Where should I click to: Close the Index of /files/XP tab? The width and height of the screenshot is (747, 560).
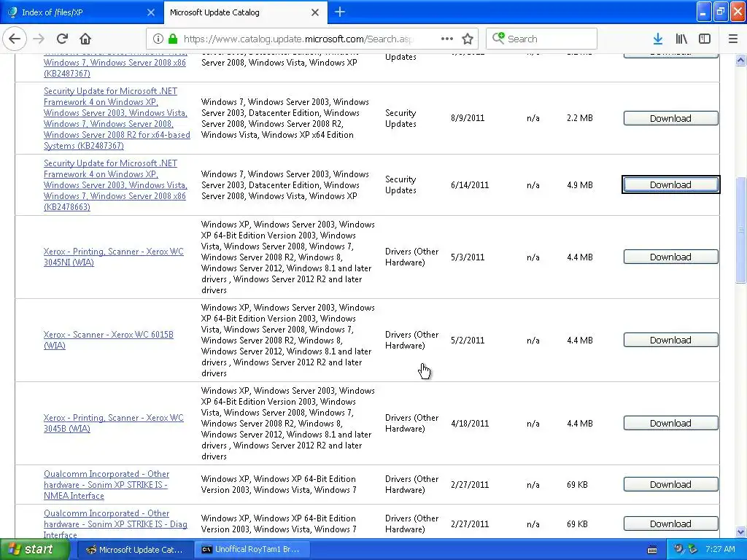tap(151, 12)
